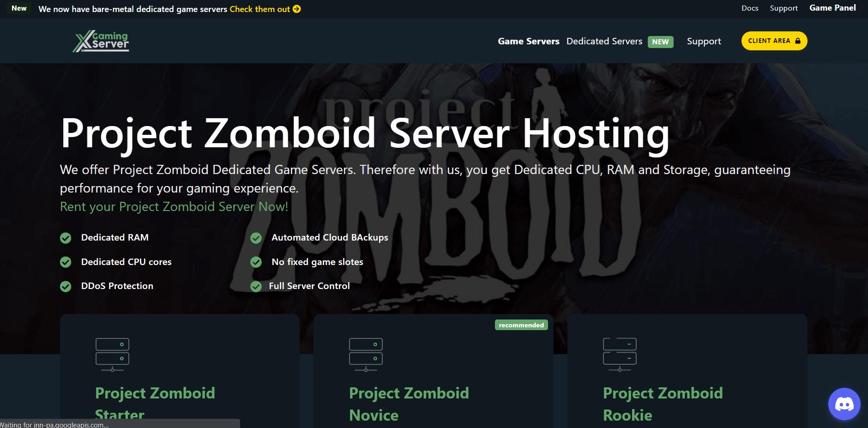
Task: Click the checkmark beside Dedicated RAM
Action: coord(65,238)
